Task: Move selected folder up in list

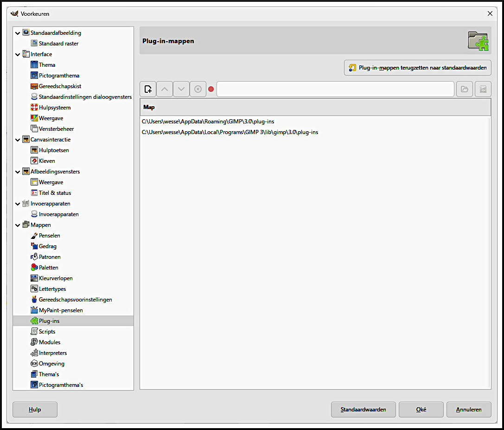Action: tap(165, 89)
